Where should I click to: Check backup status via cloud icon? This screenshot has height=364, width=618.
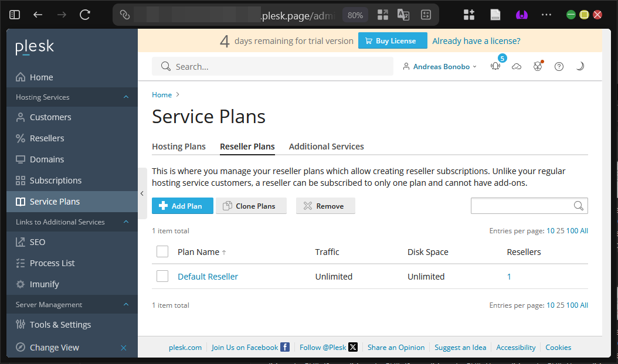[517, 66]
